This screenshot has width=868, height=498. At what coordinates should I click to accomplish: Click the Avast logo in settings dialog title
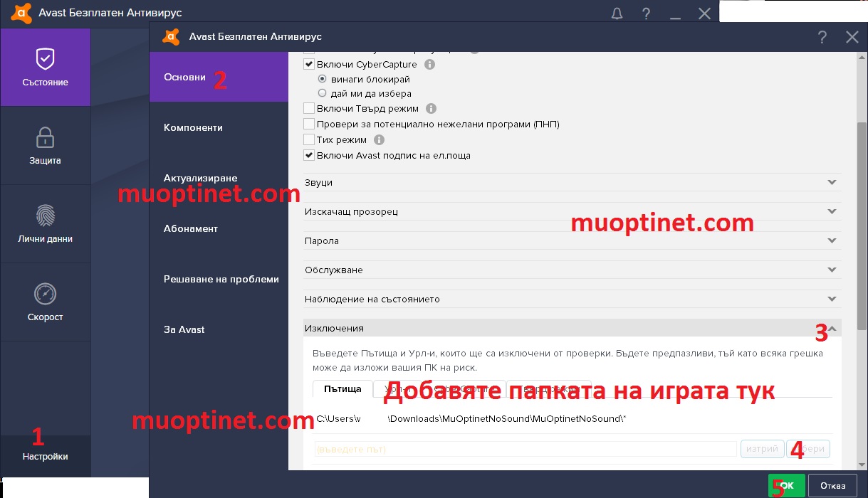pos(171,37)
